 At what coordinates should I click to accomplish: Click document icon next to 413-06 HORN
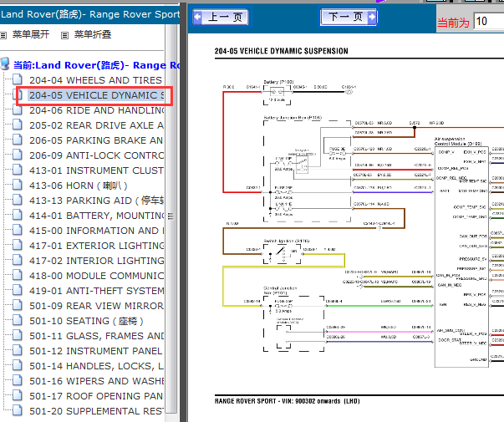(18, 185)
